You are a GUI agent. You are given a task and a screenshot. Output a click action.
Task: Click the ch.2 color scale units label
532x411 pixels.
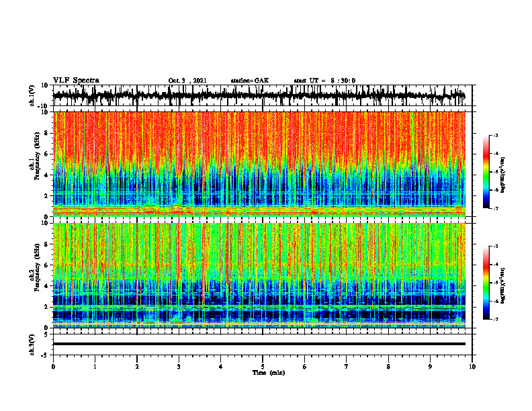pos(503,286)
